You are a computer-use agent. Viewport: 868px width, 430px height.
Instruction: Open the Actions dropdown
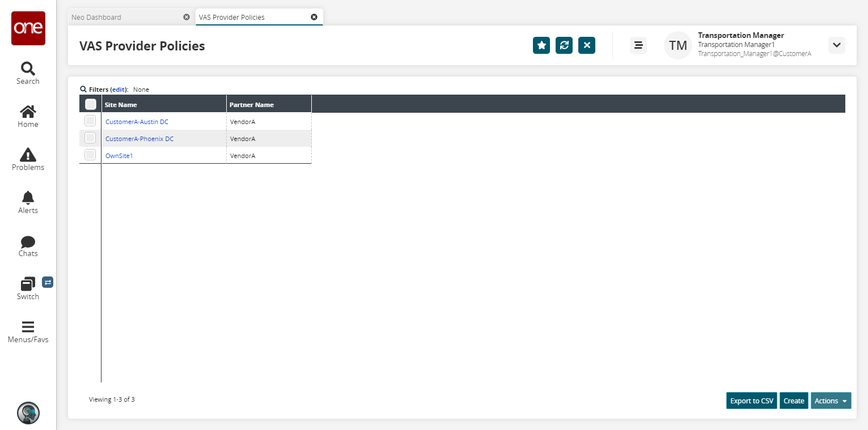coord(831,401)
